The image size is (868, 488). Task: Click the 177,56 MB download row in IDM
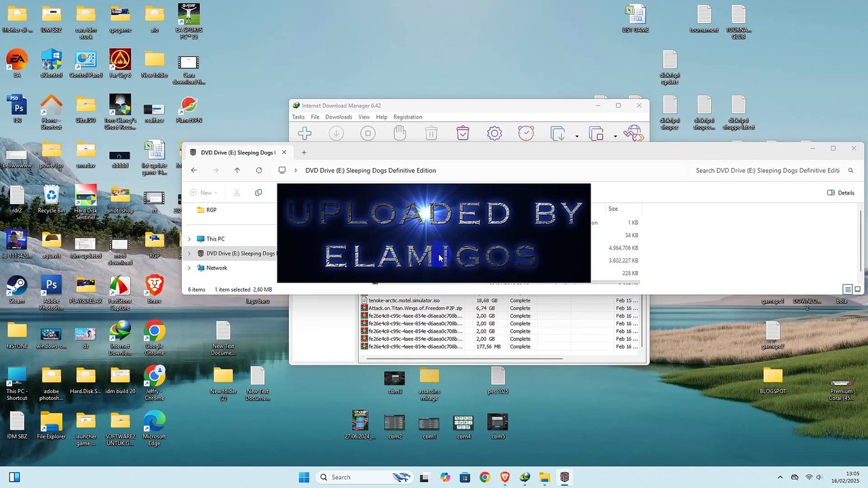tap(499, 346)
